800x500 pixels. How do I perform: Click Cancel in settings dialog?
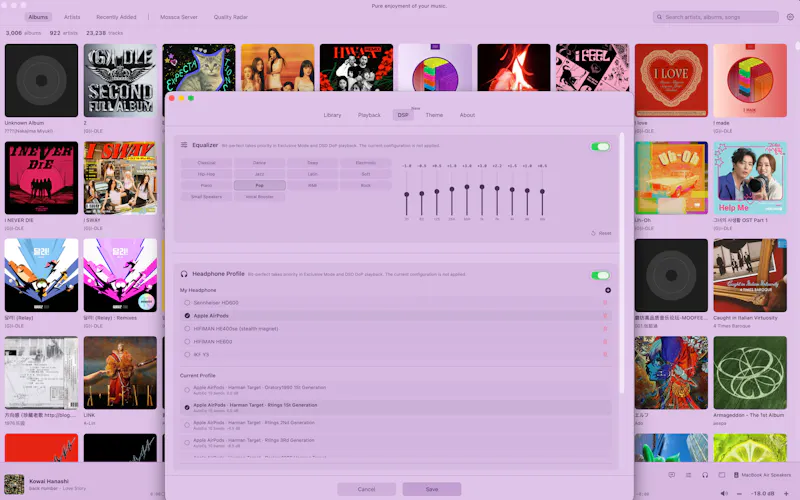366,489
